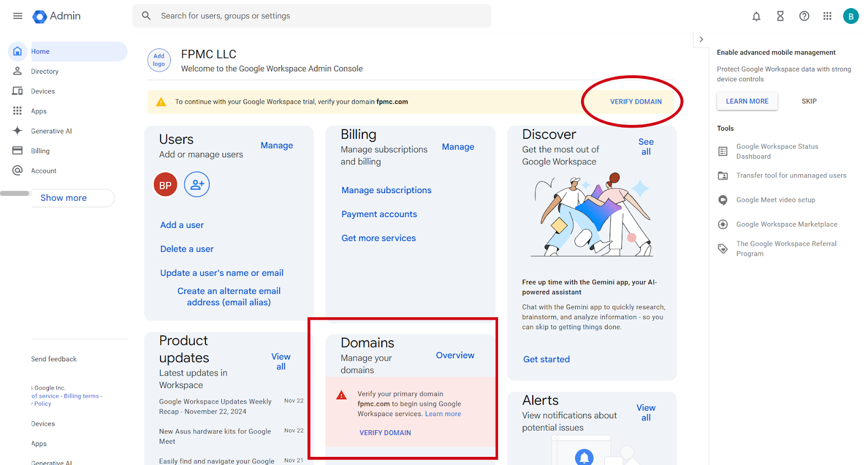
Task: Click the Apps grid icon in sidebar
Action: pos(17,111)
